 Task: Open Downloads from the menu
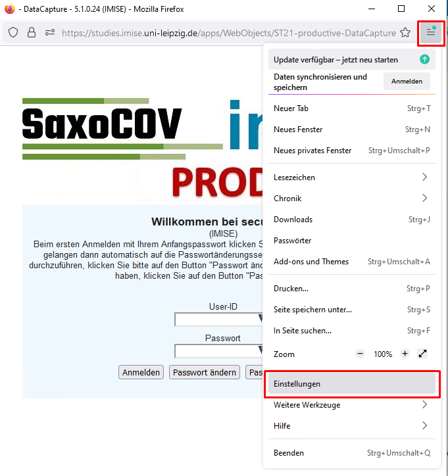point(352,219)
